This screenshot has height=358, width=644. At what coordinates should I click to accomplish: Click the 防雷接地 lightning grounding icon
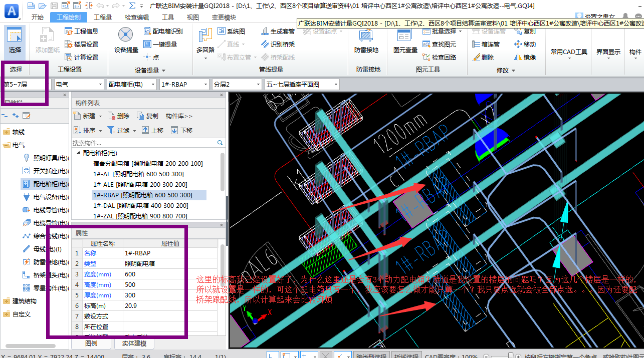click(366, 36)
